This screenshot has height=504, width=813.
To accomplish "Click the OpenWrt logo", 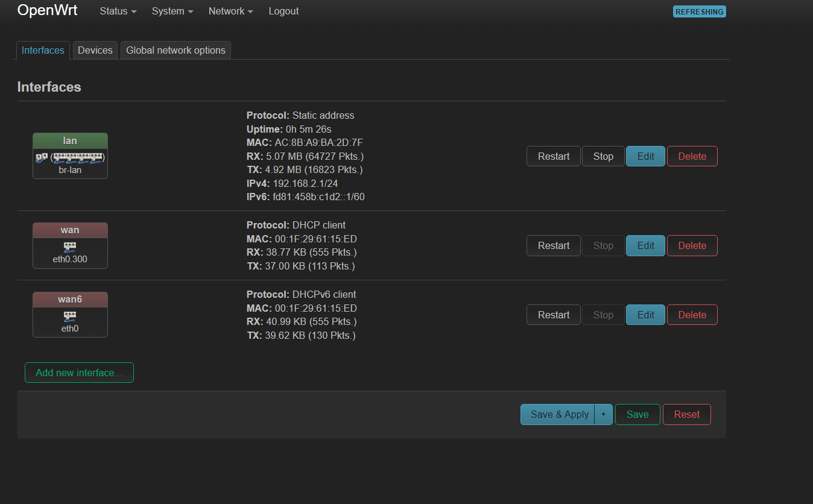I will click(47, 10).
